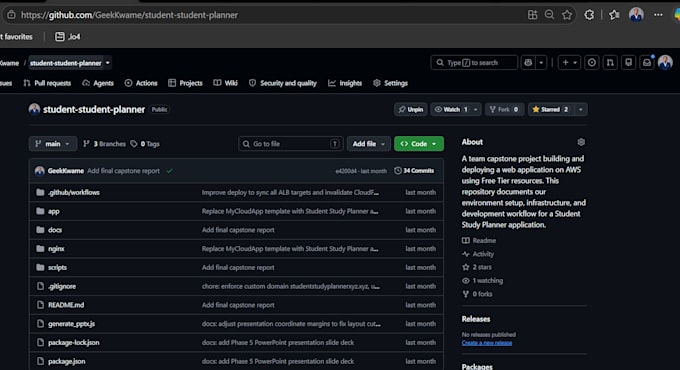Open the Jo4 bookmark

68,37
